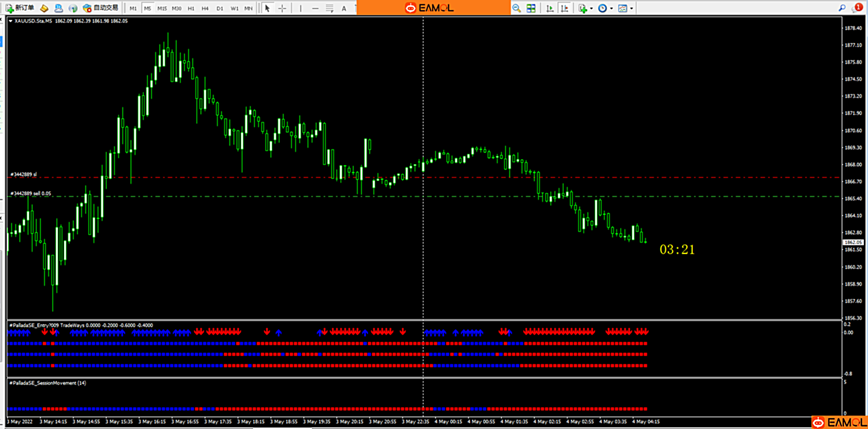Select the equidistant channel lines tool
This screenshot has height=429, width=868.
pyautogui.click(x=329, y=8)
